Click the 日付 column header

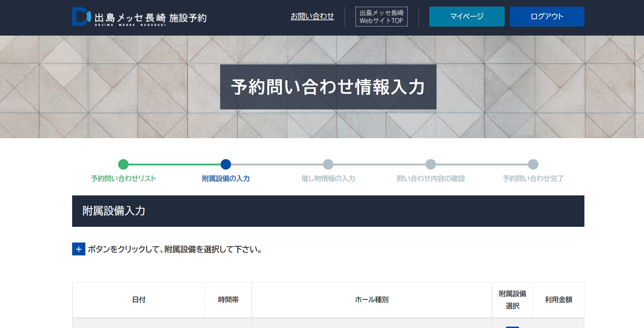coord(139,300)
